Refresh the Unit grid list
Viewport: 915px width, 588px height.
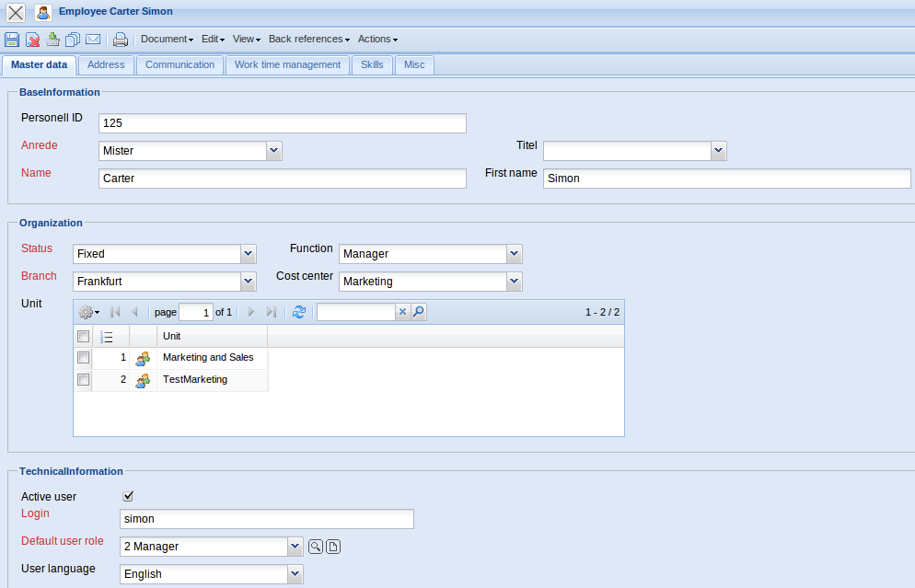pos(299,313)
